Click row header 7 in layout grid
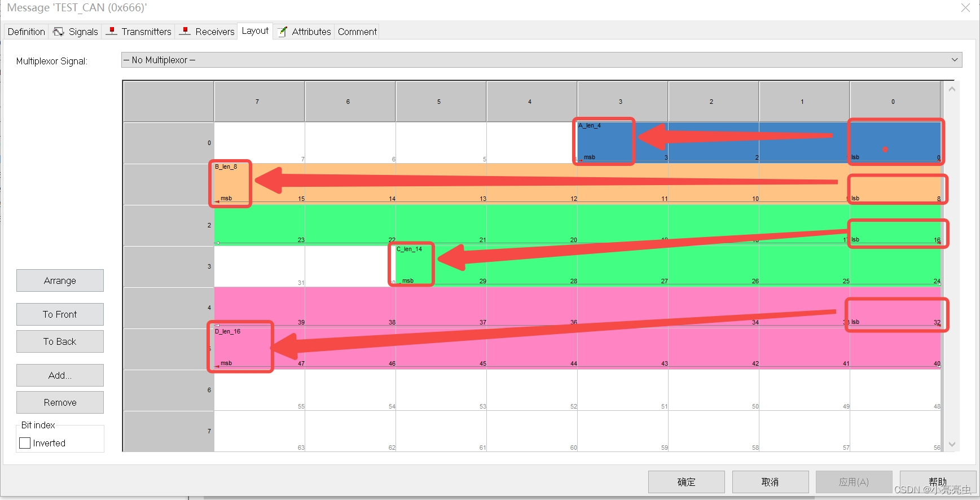The image size is (980, 500). click(x=169, y=431)
